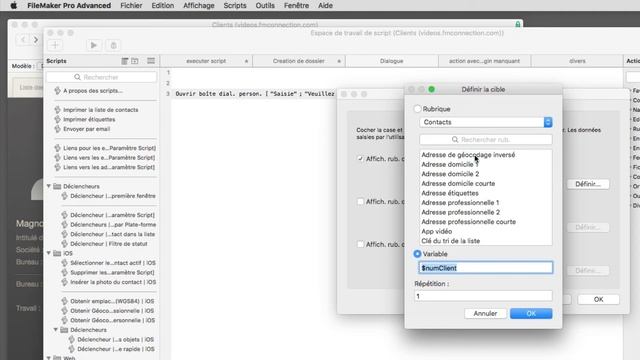Toggle the second 'Affich. rub.' checkbox
640x360 pixels.
(360, 202)
